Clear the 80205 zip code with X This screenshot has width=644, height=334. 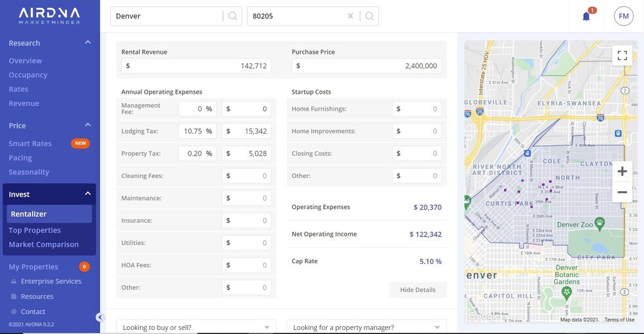[350, 16]
